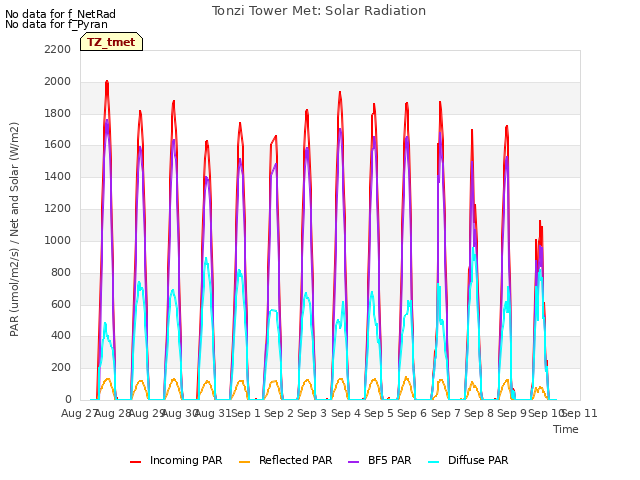This screenshot has width=640, height=480.
Task: Click the y-axis tick value 2200
Action: point(58,49)
